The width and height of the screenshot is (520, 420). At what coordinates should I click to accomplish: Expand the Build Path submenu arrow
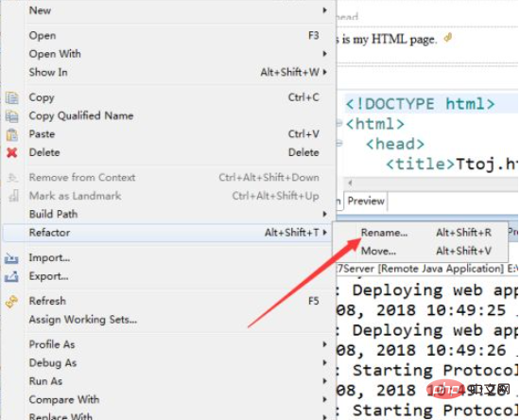[x=325, y=214]
